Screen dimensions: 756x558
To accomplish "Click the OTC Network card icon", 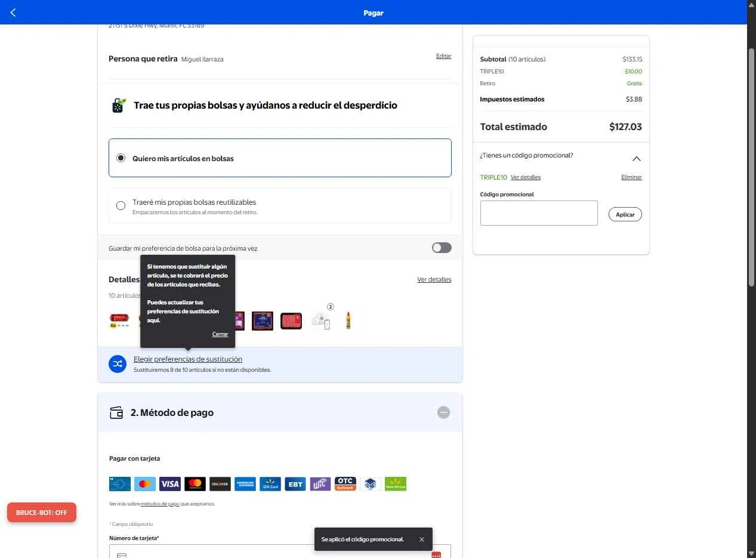I will click(345, 484).
